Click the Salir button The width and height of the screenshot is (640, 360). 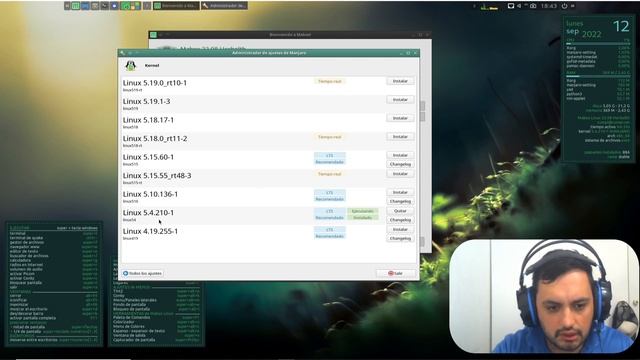pos(396,273)
